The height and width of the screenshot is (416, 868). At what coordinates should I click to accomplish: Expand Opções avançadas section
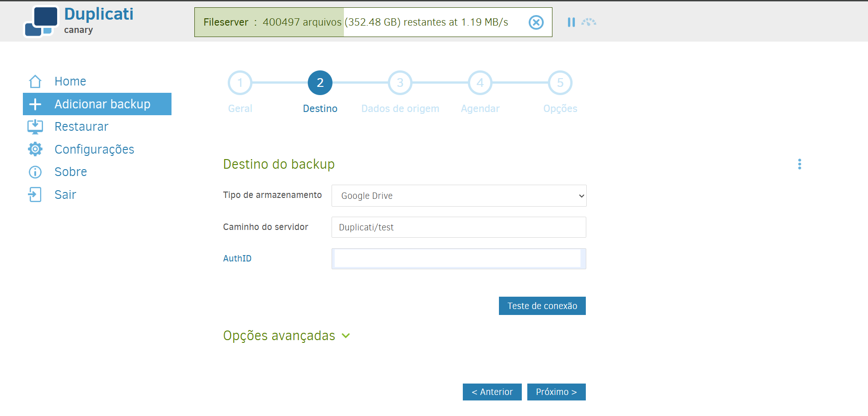[x=286, y=336]
